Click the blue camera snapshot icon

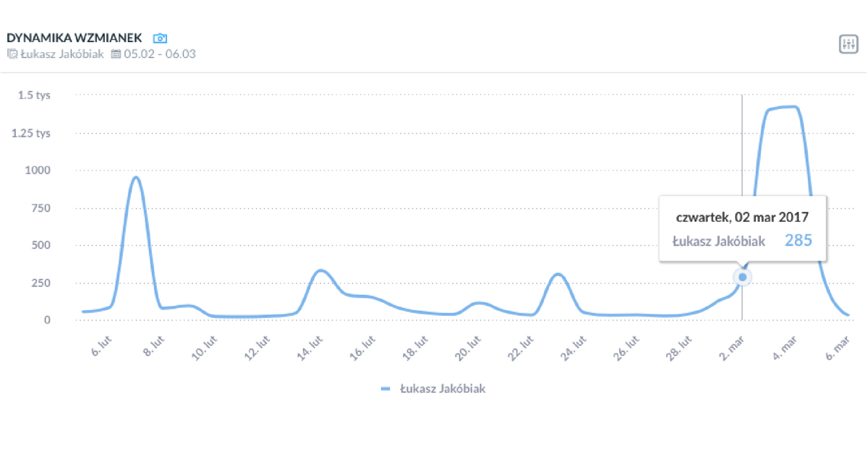click(160, 38)
